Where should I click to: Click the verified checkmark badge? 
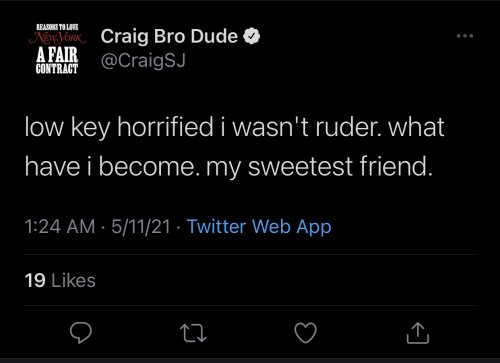(252, 36)
